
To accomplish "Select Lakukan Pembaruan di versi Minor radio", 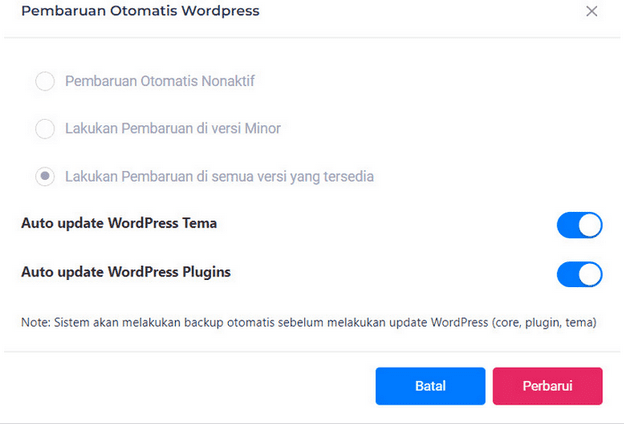I will 45,129.
